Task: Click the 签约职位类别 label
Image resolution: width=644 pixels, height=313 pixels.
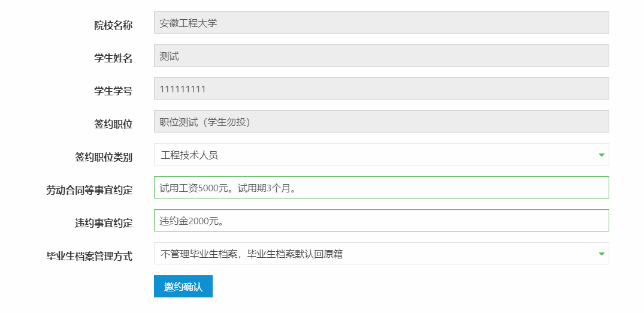Action: 99,158
